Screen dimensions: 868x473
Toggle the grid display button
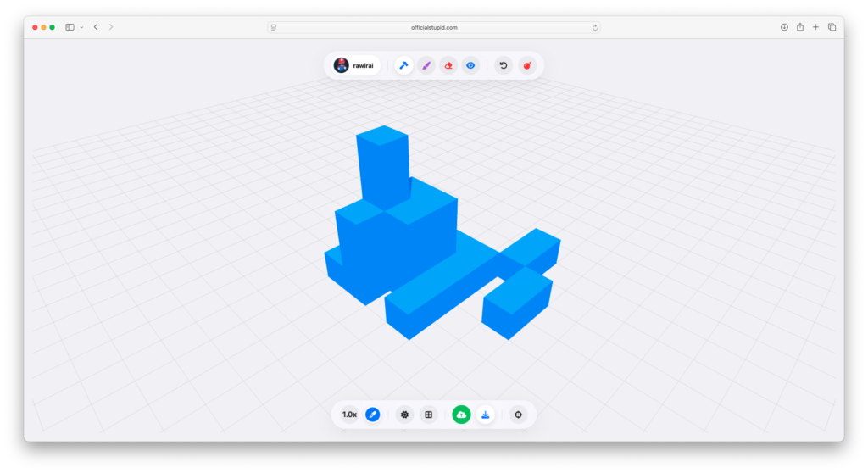pos(429,415)
